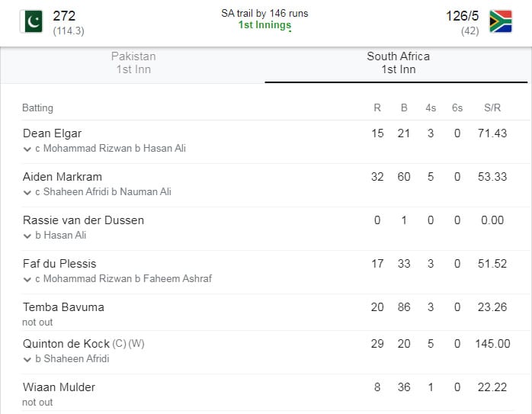Open Wiaan Mulder player name
The image size is (532, 414).
click(x=59, y=387)
